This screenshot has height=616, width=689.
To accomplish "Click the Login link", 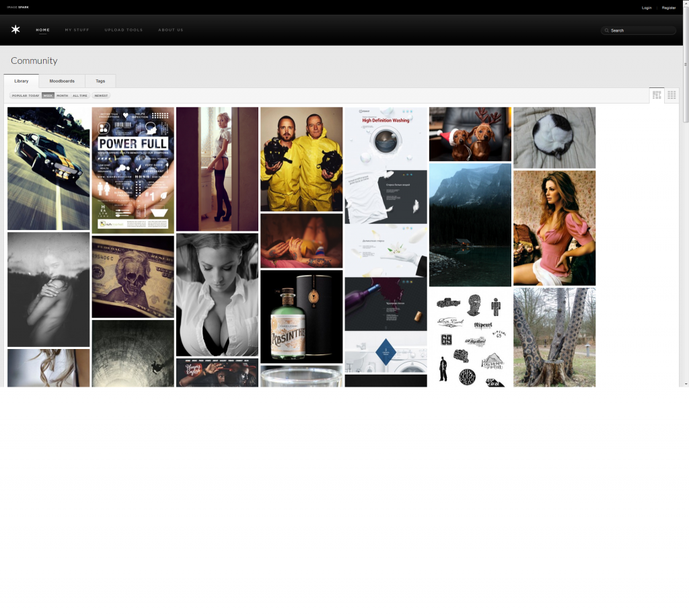I will (647, 7).
